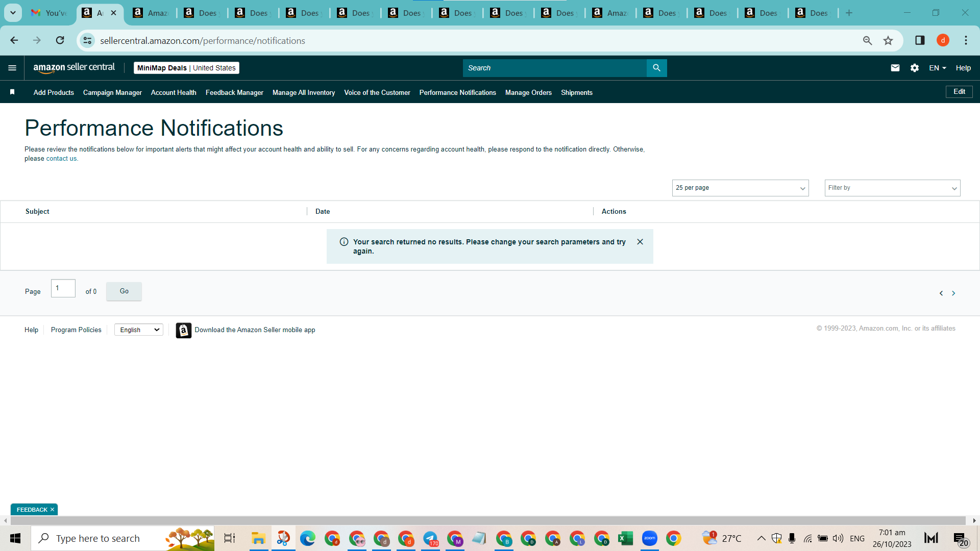Open Add Products menu item

[54, 92]
